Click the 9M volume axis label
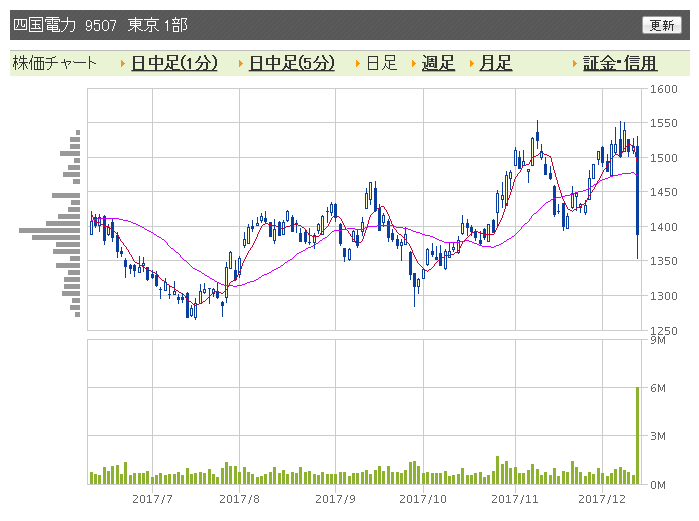 (x=658, y=340)
